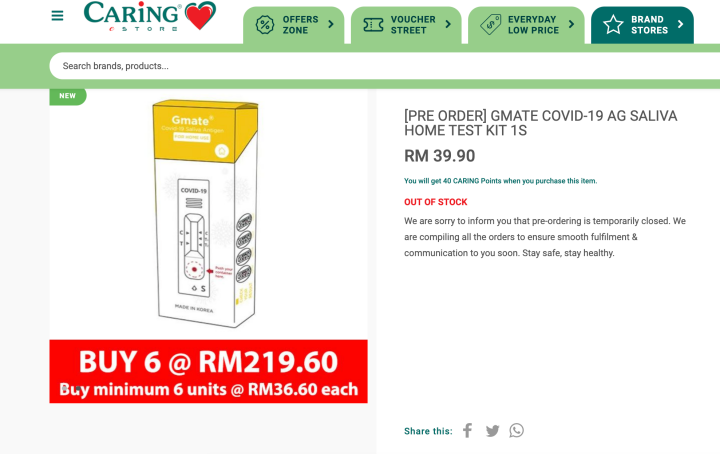Open the Brand Stores tab

[642, 25]
